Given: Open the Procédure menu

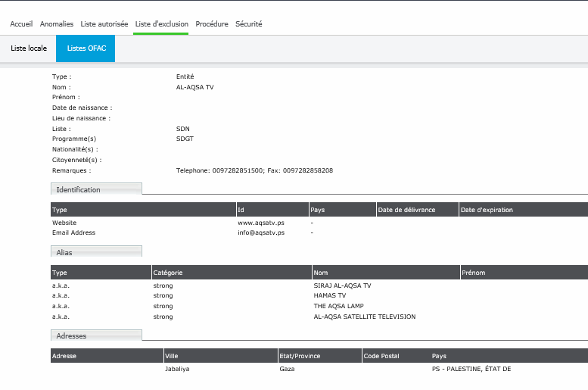Looking at the screenshot, I should (212, 24).
